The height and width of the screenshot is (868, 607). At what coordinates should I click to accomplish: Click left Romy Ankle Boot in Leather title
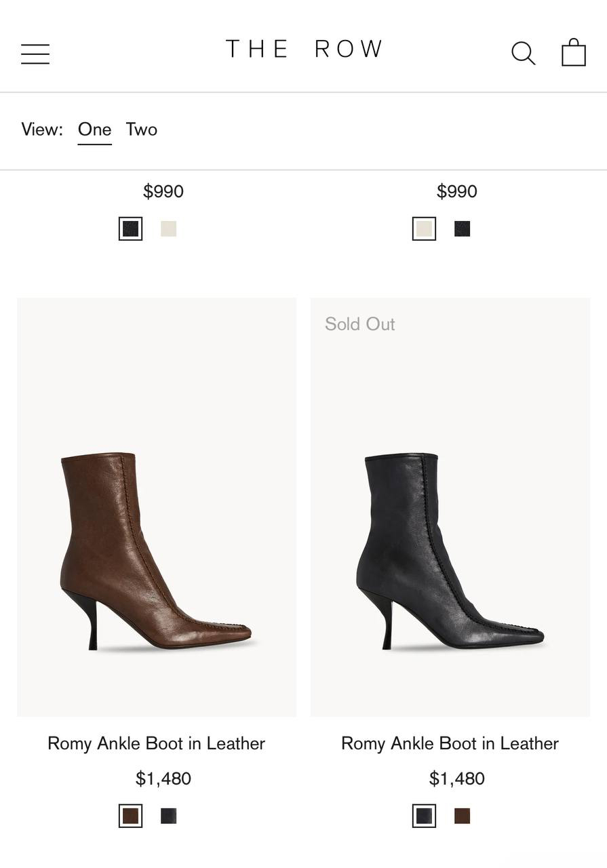pos(157,743)
